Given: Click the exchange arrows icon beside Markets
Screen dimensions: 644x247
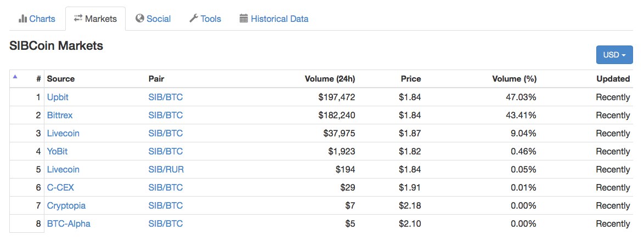Looking at the screenshot, I should (x=78, y=19).
